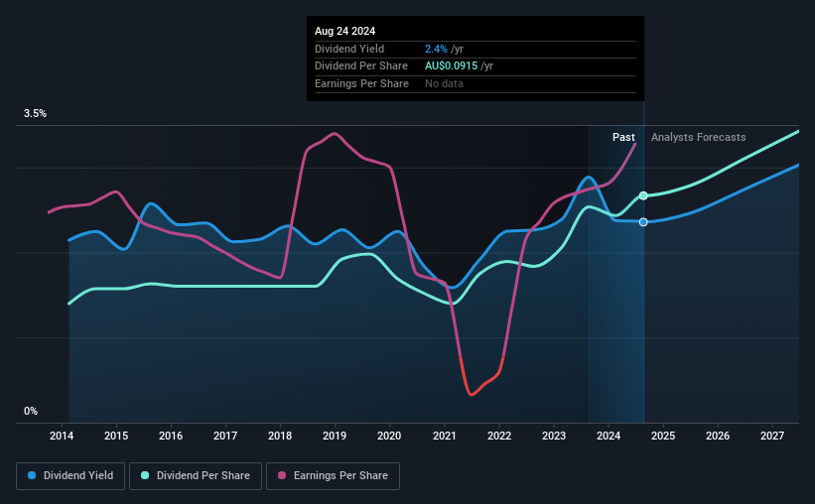The image size is (815, 504).
Task: Toggle the Dividend Yield legend button
Action: (70, 476)
